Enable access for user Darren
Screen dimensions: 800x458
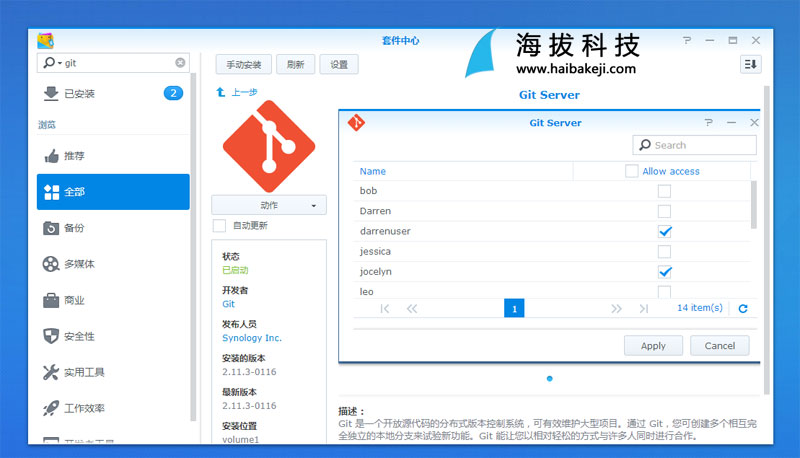coord(664,211)
